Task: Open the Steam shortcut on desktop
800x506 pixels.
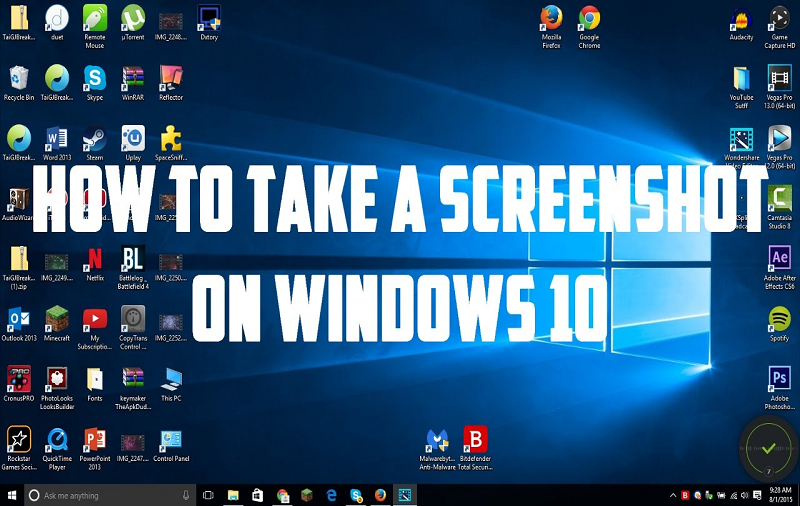Action: point(95,139)
